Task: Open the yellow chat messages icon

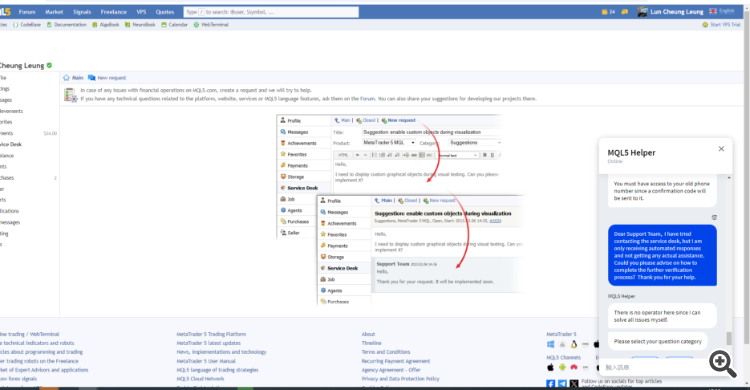Action: 625,12
